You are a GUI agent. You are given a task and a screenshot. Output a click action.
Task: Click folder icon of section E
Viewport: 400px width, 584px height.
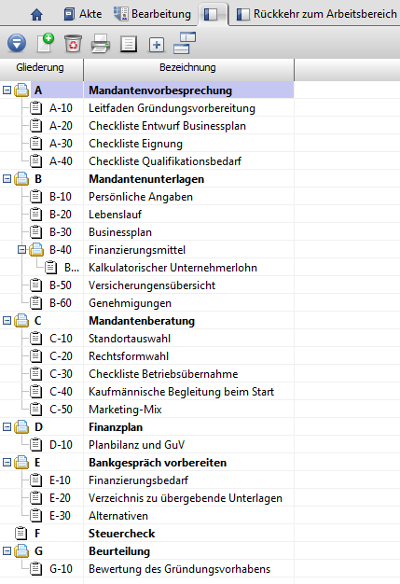[x=22, y=462]
